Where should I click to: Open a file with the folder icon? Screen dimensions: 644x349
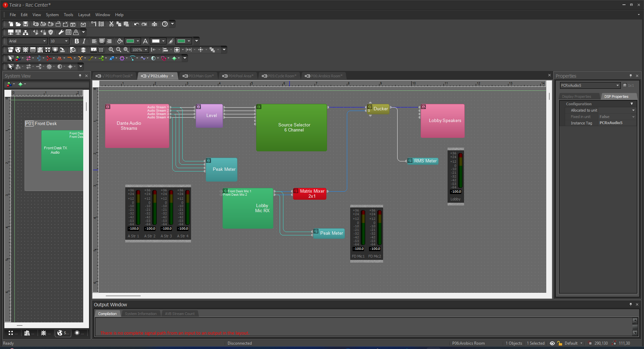18,24
